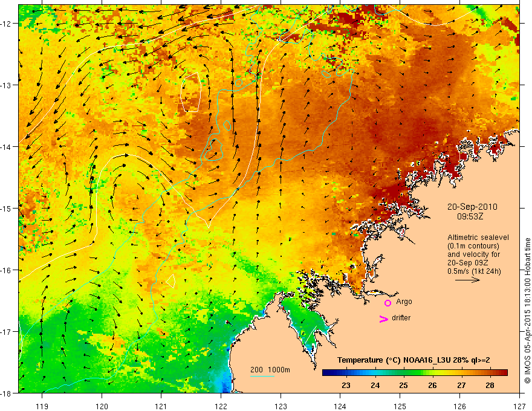Image resolution: width=532 pixels, height=411 pixels.
Task: Click the magenta drifter arrow legend marker
Action: tap(383, 319)
